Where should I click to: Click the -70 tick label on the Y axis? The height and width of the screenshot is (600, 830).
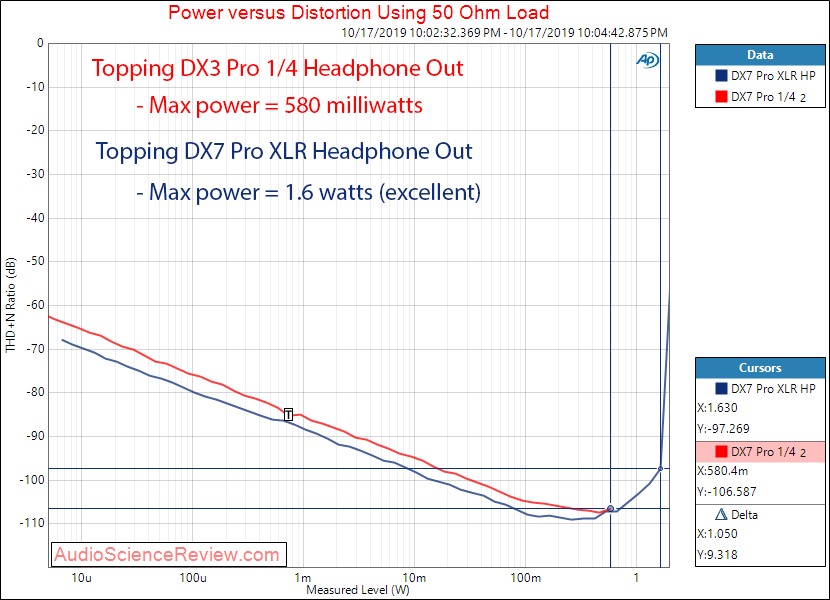(x=35, y=349)
